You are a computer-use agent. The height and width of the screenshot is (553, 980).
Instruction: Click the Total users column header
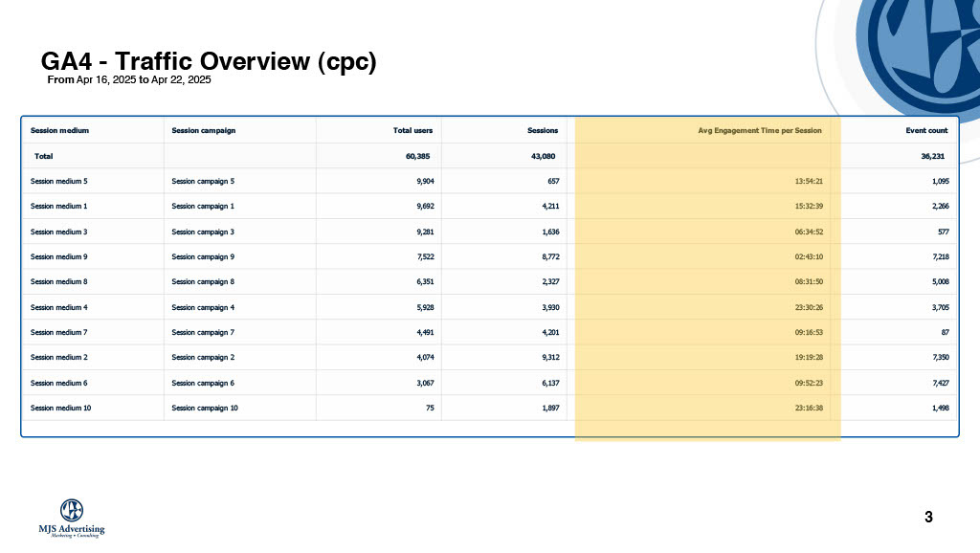pos(412,130)
